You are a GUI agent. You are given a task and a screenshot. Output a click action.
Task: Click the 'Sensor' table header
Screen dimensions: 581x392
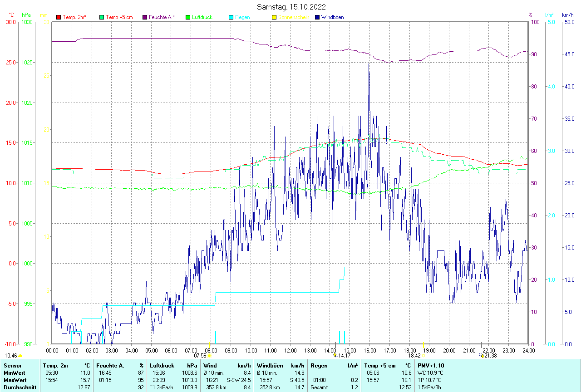[x=12, y=366]
